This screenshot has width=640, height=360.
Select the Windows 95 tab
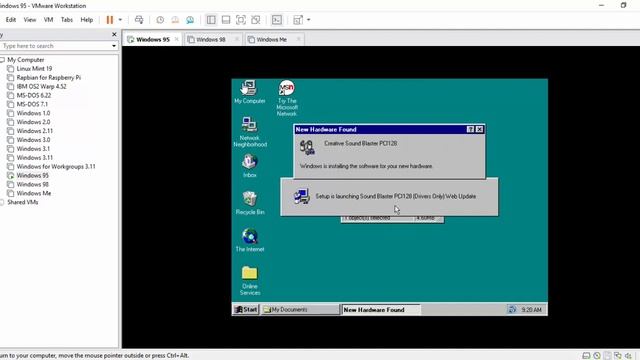pyautogui.click(x=153, y=40)
